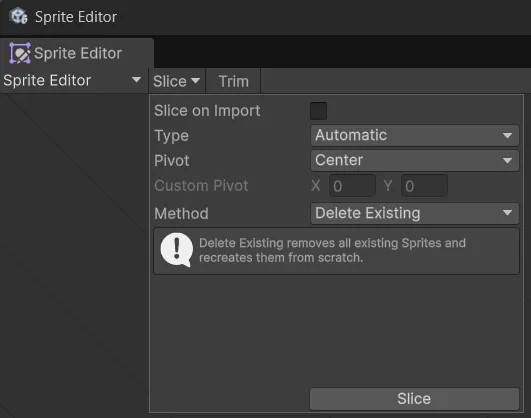Click the Unity logo icon in title bar

click(x=18, y=16)
